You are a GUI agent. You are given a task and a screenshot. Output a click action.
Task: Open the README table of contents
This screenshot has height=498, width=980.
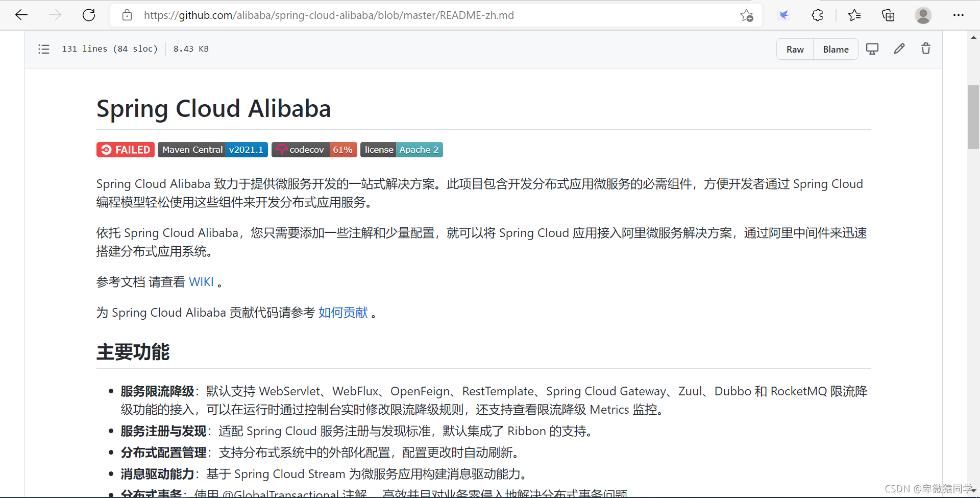click(x=44, y=49)
